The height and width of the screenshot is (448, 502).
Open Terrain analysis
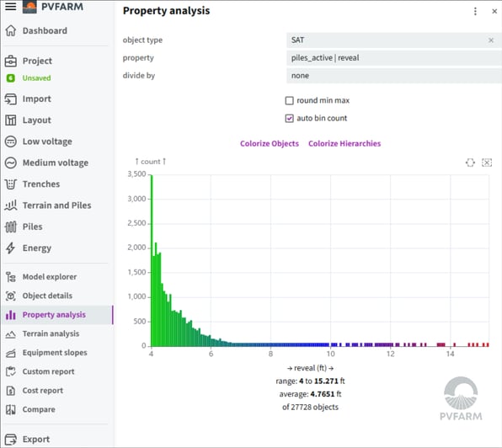[x=51, y=334]
